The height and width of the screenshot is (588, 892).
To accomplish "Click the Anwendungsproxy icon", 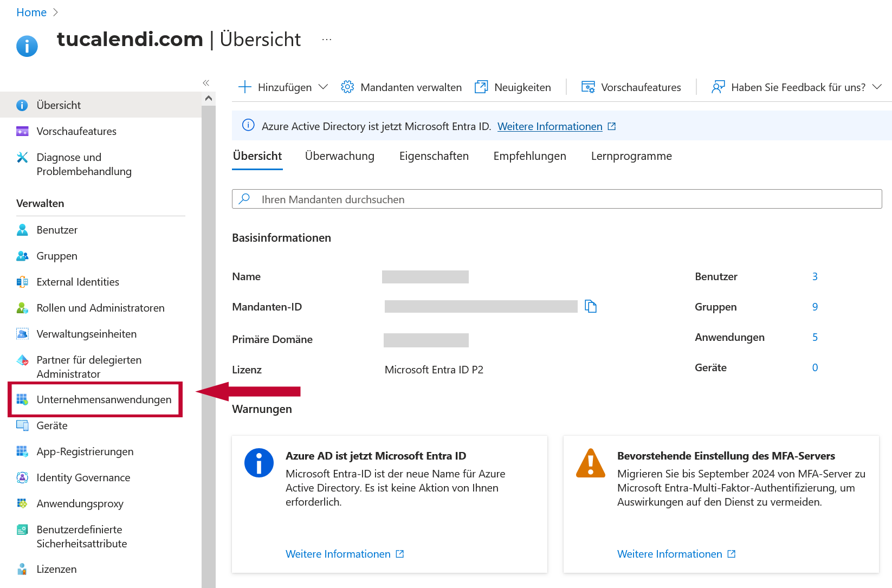I will [x=22, y=503].
